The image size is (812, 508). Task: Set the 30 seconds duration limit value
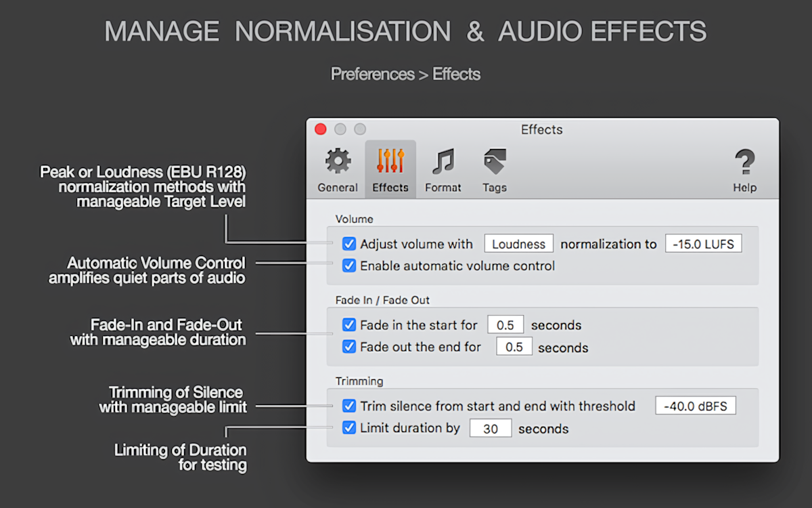[491, 427]
